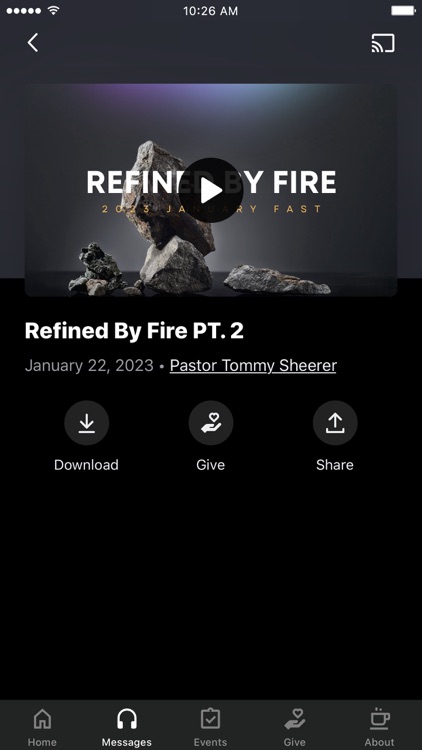Tap the circular Share upload icon
The width and height of the screenshot is (422, 750).
[335, 423]
